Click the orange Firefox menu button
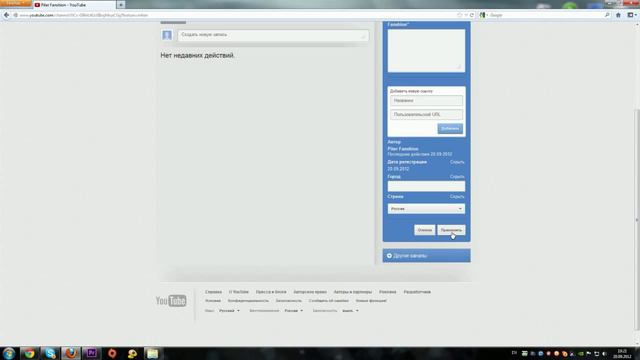Image resolution: width=640 pixels, height=360 pixels. pos(16,3)
